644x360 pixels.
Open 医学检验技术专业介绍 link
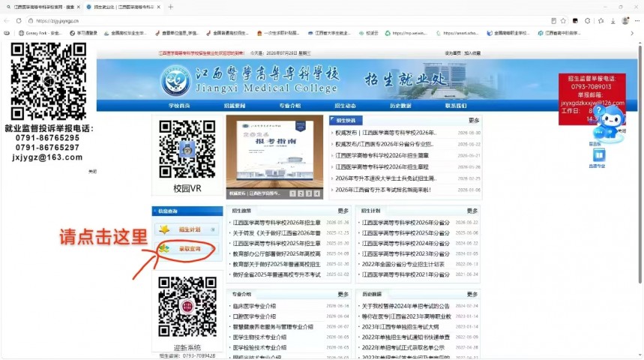259,347
